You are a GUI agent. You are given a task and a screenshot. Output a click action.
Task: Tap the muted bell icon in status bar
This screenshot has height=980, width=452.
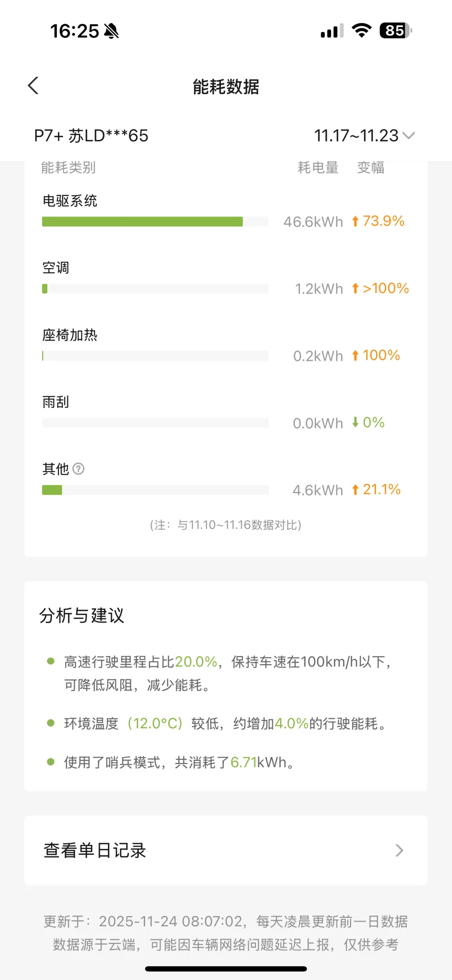pos(111,32)
